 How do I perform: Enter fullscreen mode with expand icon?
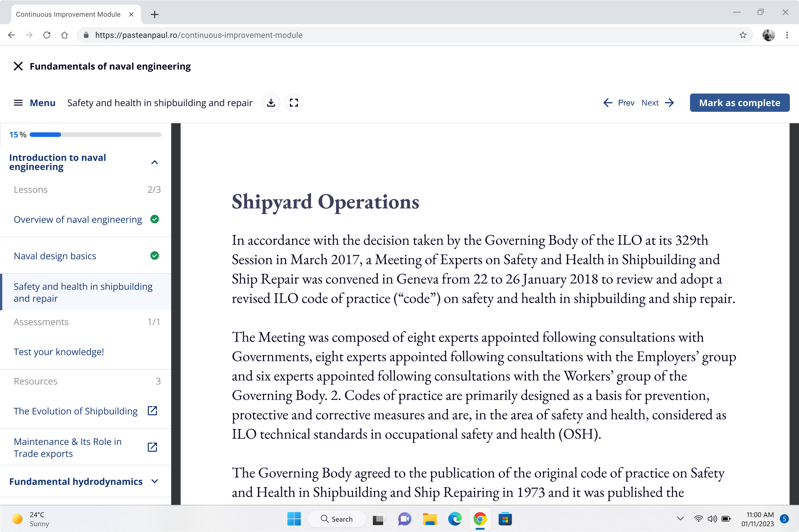pos(294,103)
